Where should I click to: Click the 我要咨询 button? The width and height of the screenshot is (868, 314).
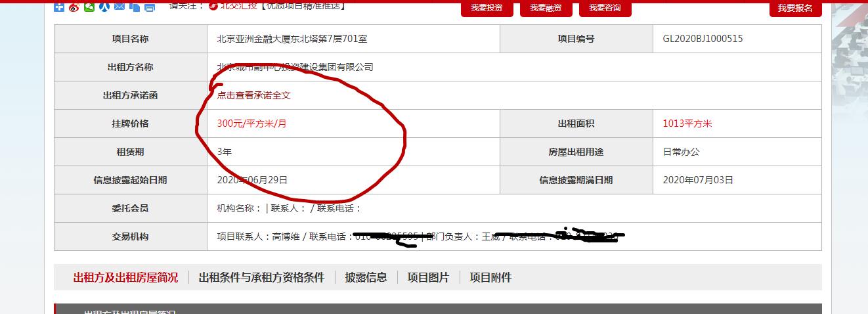pos(605,8)
